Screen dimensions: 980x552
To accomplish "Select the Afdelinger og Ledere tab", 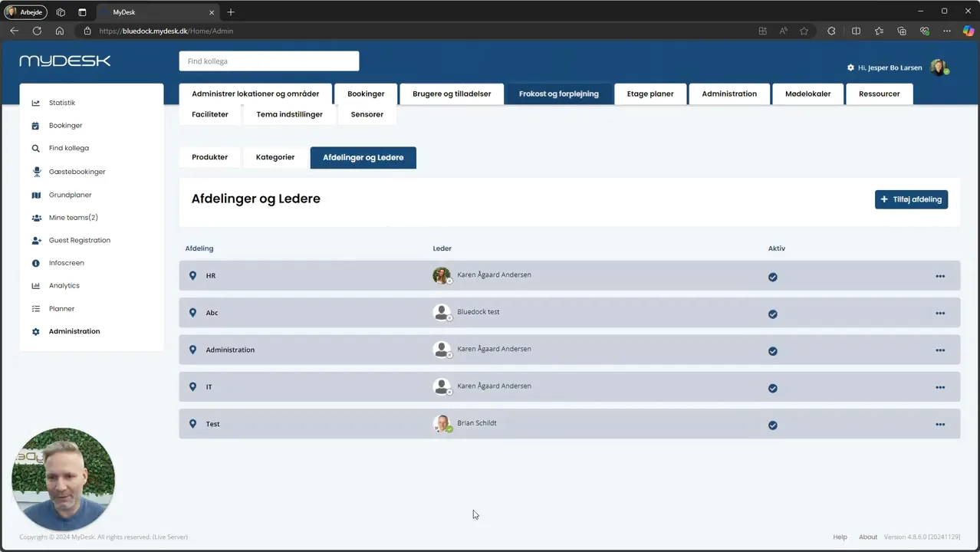I will pos(363,157).
